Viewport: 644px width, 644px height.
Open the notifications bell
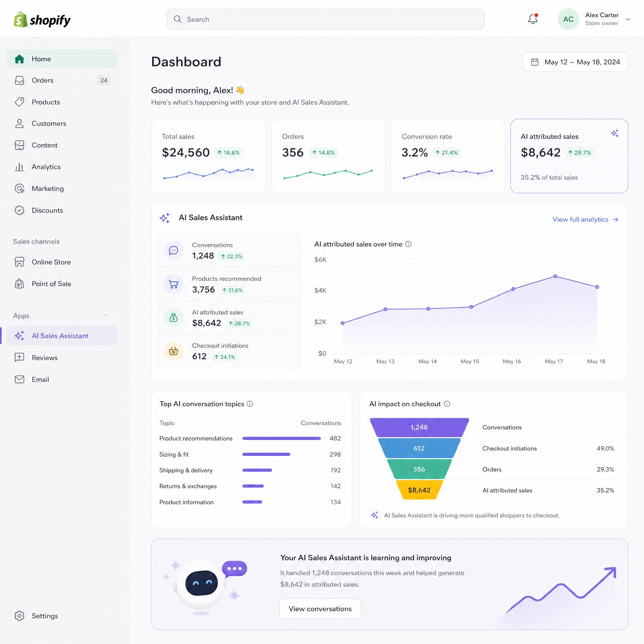[533, 19]
